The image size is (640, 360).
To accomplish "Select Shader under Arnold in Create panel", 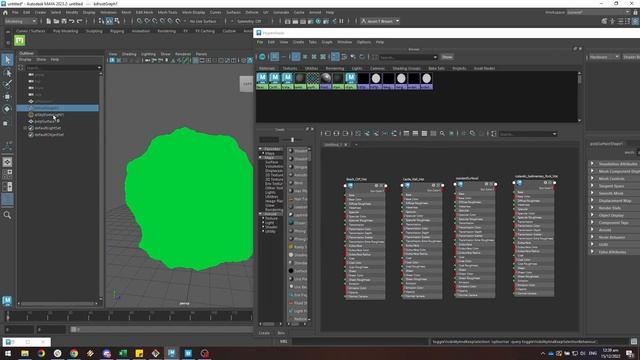I will click(x=271, y=227).
